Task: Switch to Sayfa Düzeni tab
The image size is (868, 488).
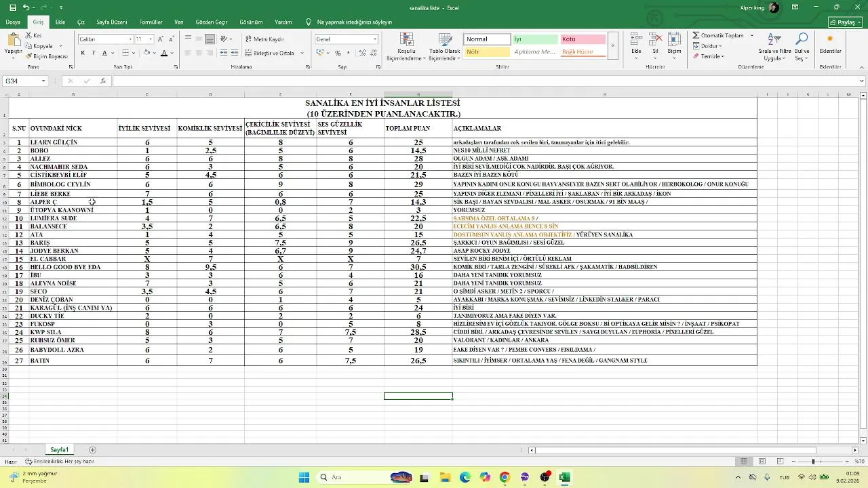Action: 111,22
